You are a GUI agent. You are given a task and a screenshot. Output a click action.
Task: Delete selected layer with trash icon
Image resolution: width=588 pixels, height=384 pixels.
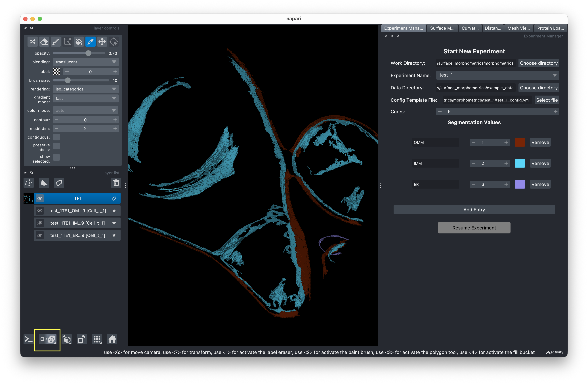tap(116, 183)
